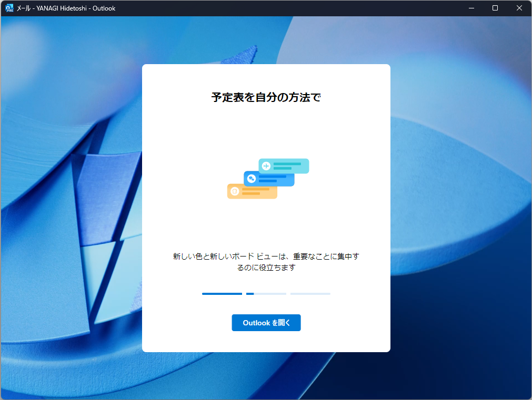Click the heading 予定表を自分の方法で
Image resolution: width=532 pixels, height=400 pixels.
pyautogui.click(x=266, y=97)
